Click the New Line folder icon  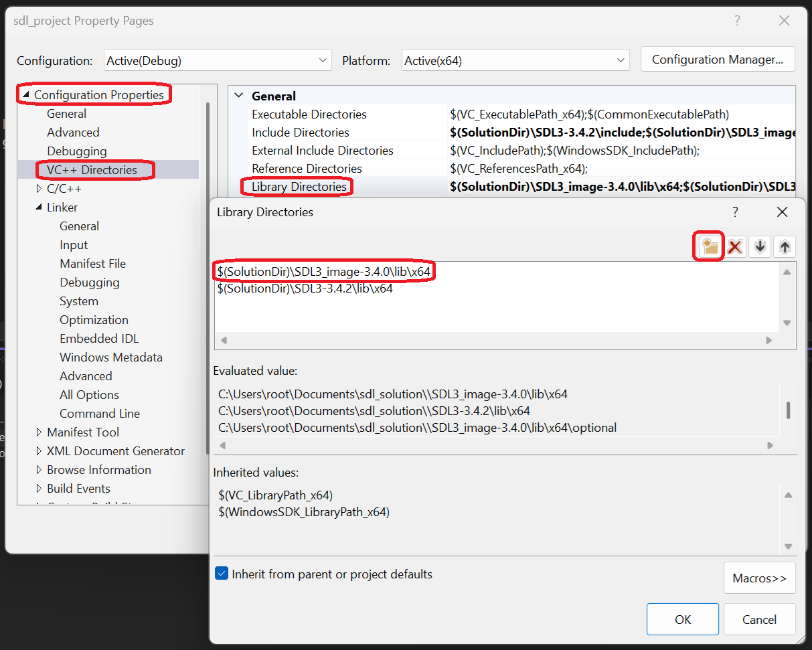point(708,246)
